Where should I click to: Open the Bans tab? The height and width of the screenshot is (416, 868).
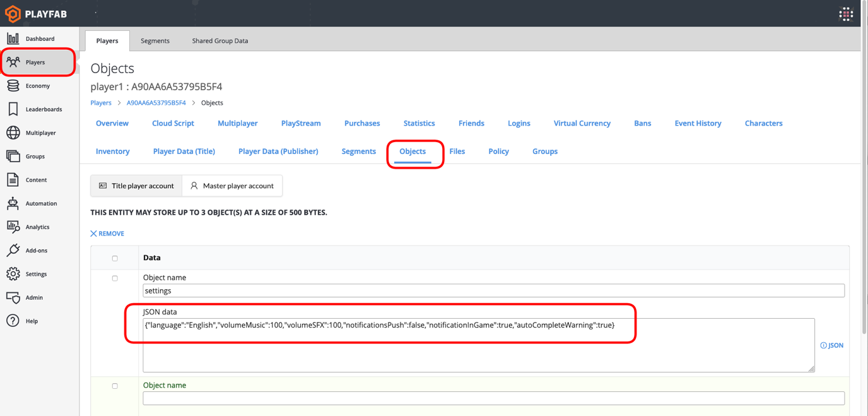(x=643, y=123)
